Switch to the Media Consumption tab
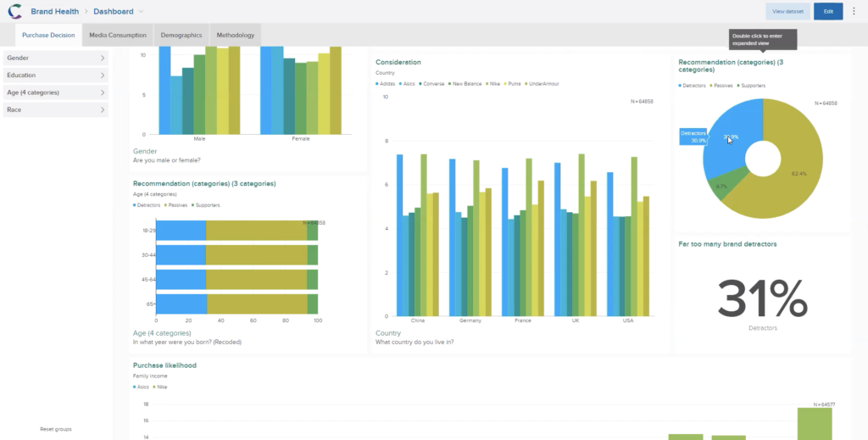 click(118, 35)
